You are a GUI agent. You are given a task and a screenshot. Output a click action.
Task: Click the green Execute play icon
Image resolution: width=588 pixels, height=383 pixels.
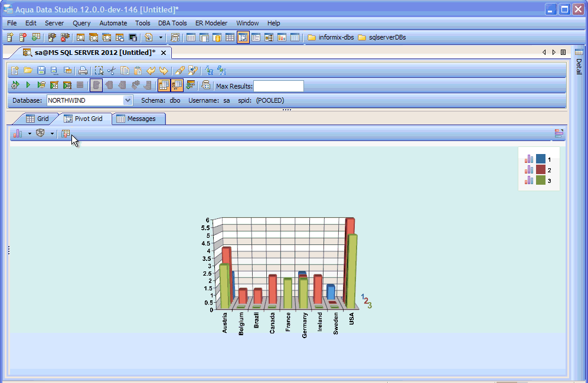pos(28,86)
